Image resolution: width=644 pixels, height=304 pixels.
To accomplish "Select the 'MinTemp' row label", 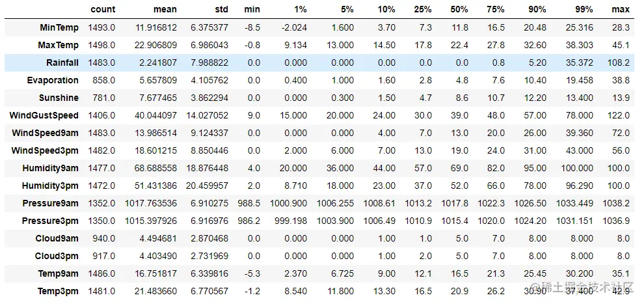I will pyautogui.click(x=59, y=27).
